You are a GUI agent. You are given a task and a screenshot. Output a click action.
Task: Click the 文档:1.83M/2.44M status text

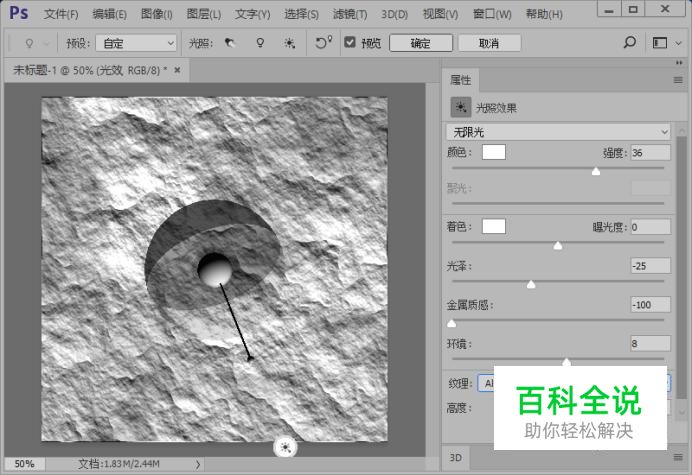[x=119, y=464]
